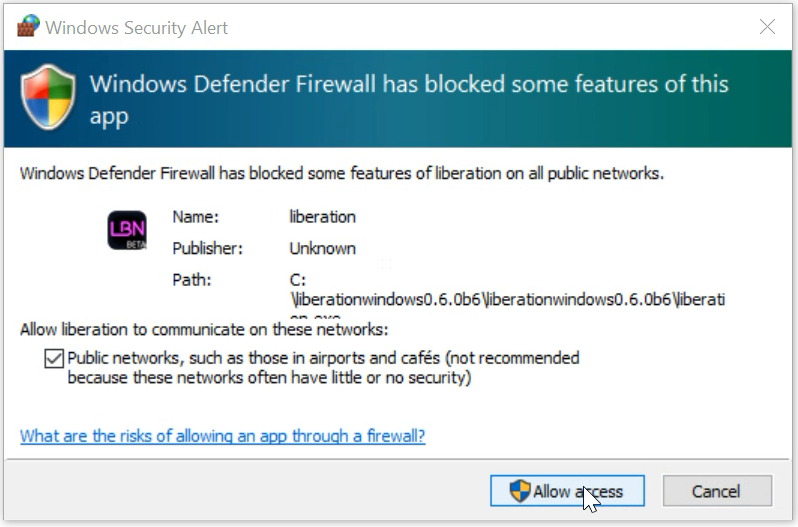Click the Path field label
This screenshot has height=527, width=798.
(x=191, y=280)
